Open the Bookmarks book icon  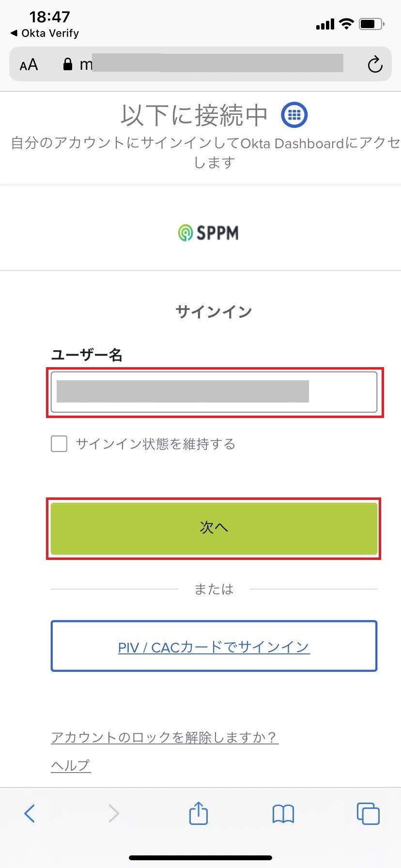tap(283, 814)
